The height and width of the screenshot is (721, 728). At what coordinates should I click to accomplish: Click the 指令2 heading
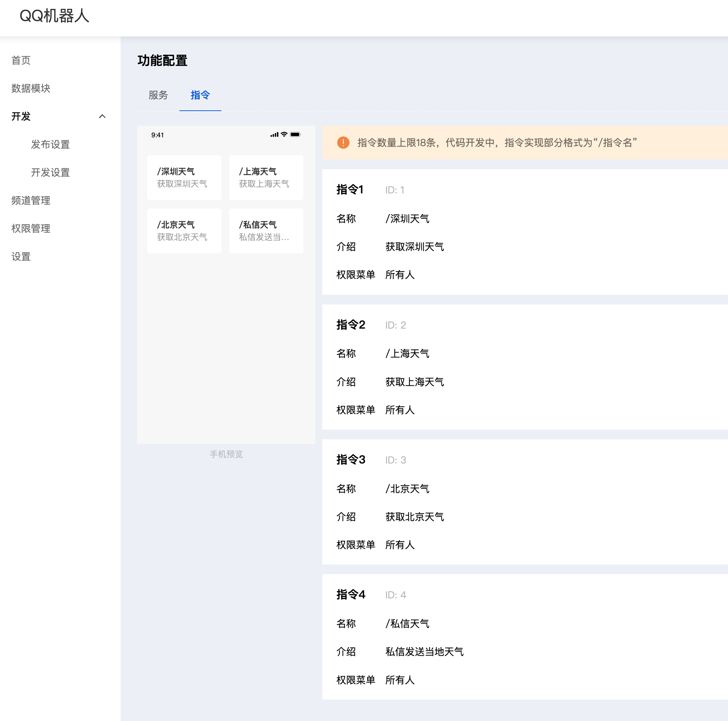pos(351,325)
